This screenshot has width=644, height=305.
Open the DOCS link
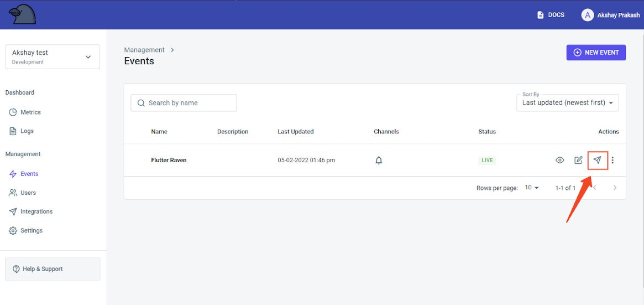551,15
